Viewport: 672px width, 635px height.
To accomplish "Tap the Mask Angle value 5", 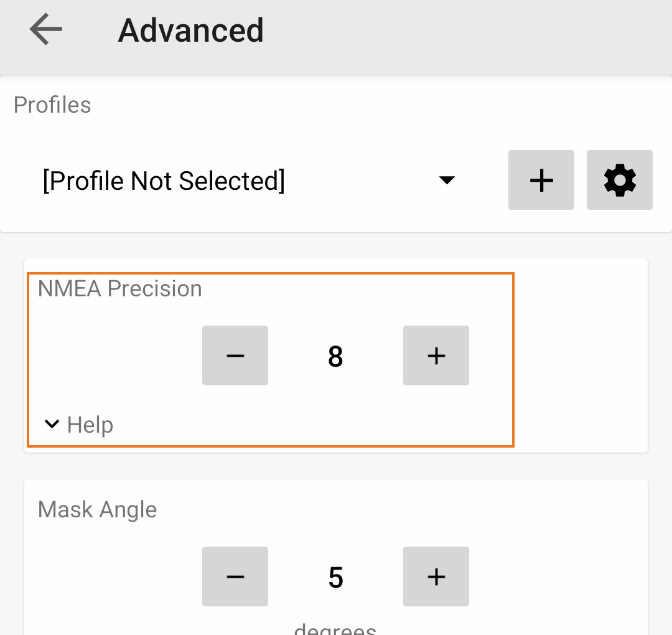I will 335,578.
